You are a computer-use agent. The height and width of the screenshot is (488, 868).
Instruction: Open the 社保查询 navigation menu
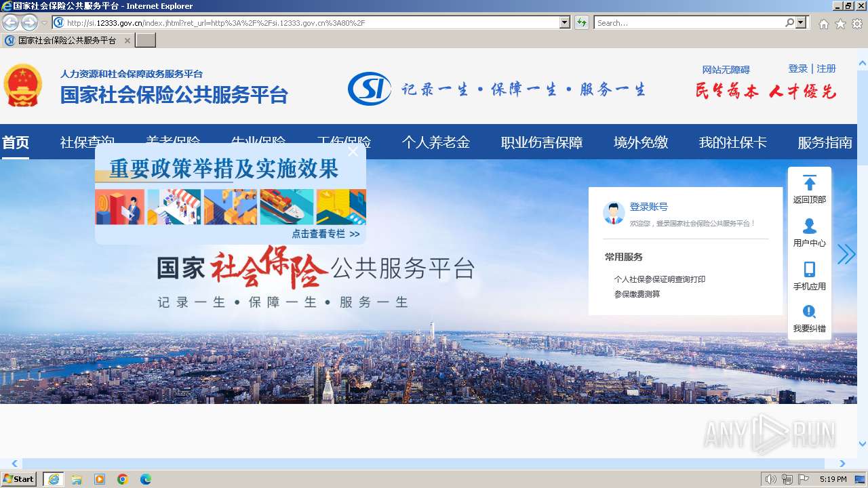pos(87,142)
